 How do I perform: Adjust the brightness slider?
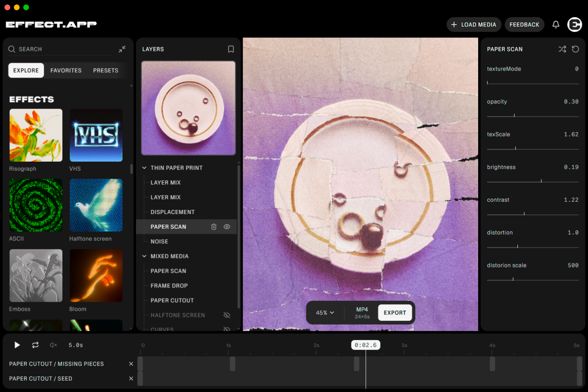[533, 181]
